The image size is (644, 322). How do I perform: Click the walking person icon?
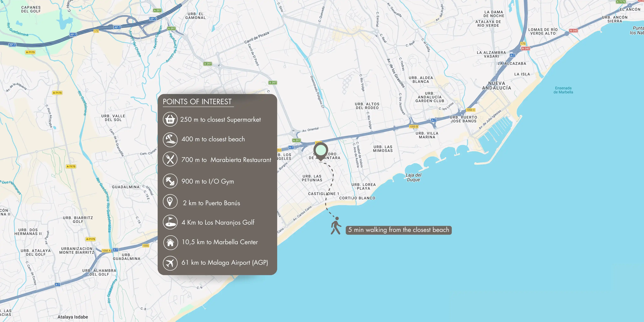[336, 226]
